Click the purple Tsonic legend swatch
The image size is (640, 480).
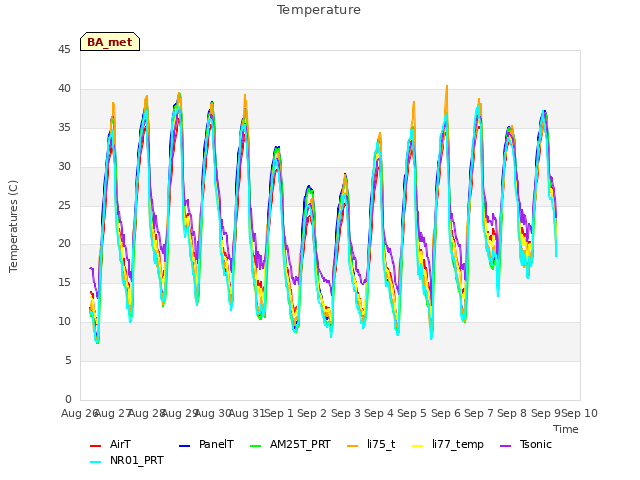[505, 446]
